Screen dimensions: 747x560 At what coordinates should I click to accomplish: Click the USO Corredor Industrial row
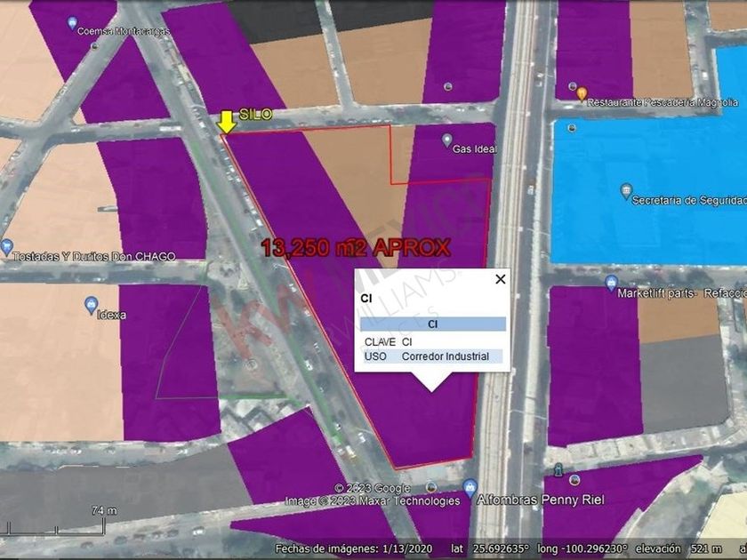(x=432, y=356)
